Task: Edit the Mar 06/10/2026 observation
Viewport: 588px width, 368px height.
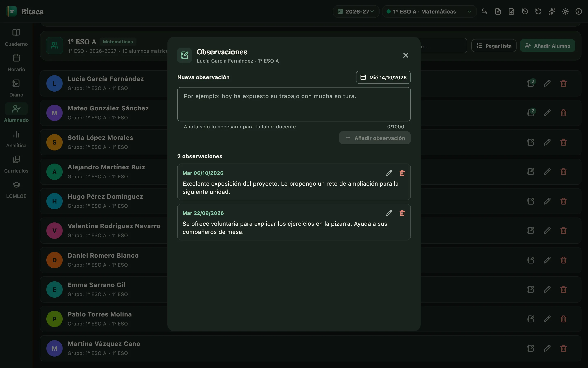Action: coord(389,173)
